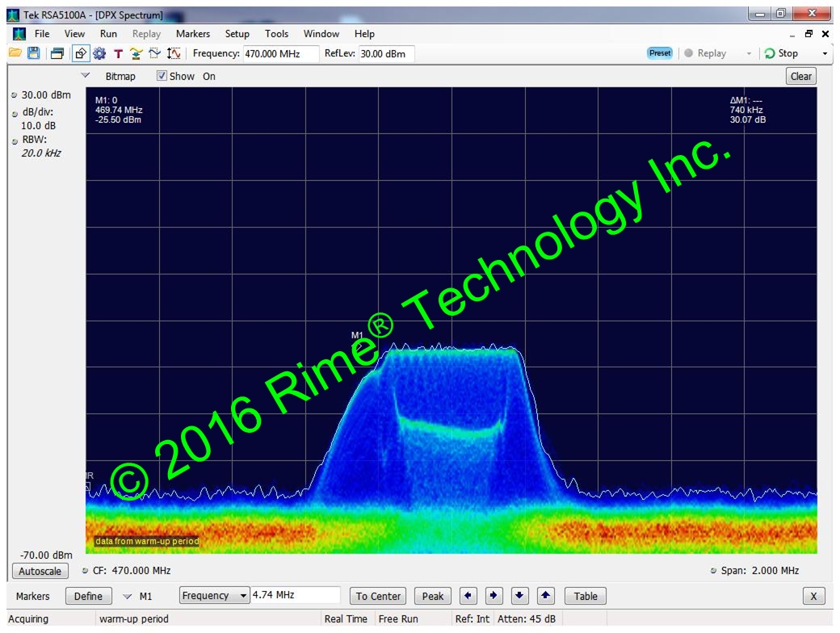Move marker up with arrow button
Viewport: 840px width, 633px height.
(x=545, y=596)
